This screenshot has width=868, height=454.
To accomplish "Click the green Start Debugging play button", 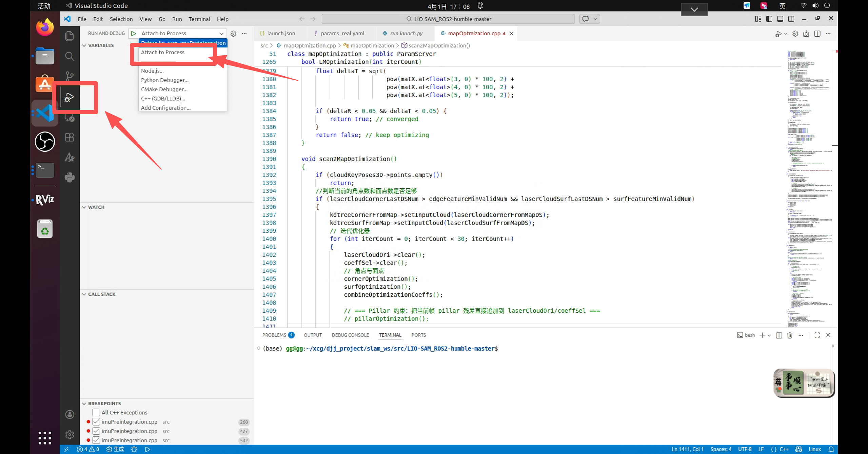I will (134, 33).
